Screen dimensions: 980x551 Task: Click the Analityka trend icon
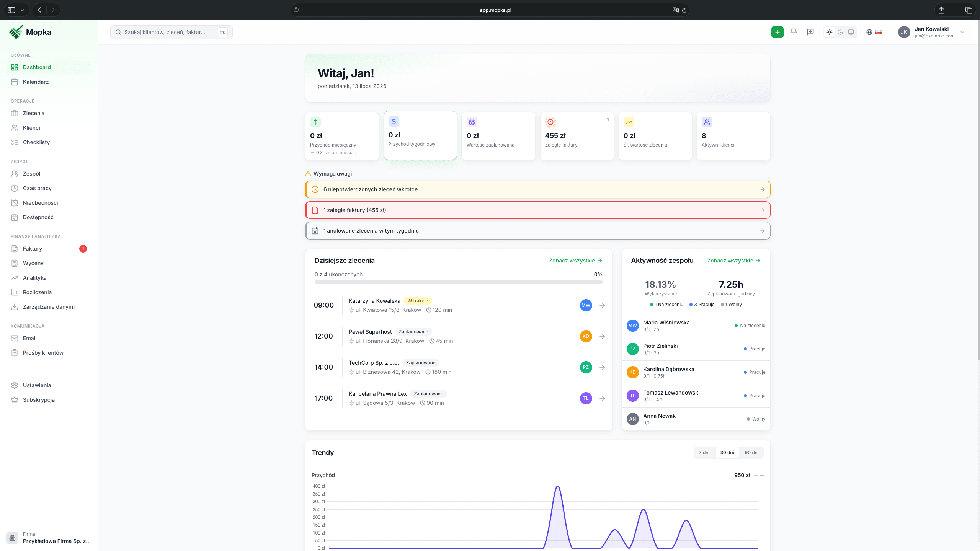pos(15,278)
